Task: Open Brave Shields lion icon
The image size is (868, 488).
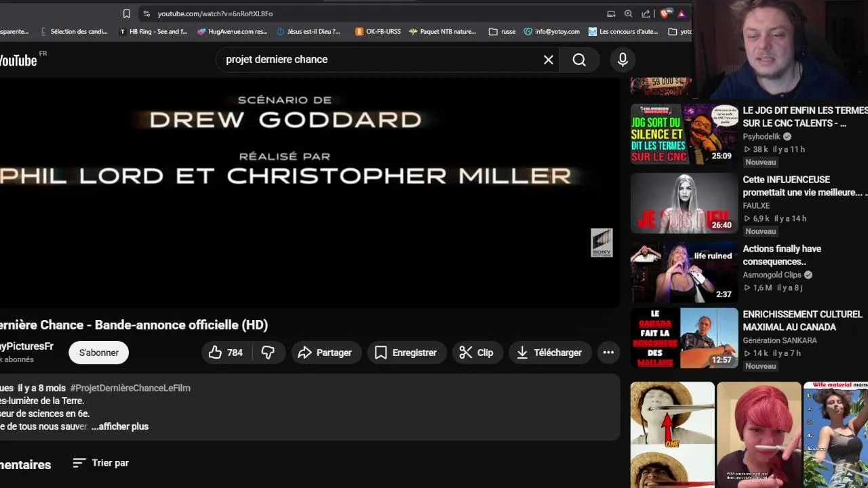Action: coord(665,14)
